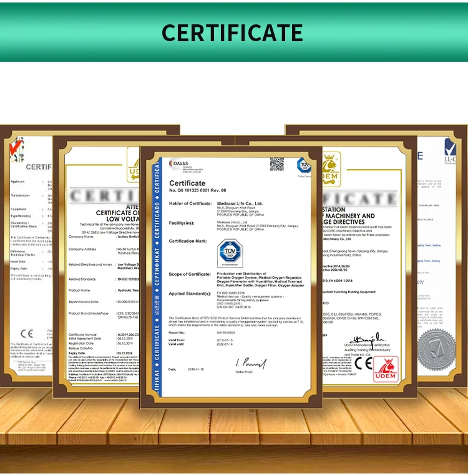This screenshot has height=476, width=468.
Task: Click the QR code on center certificate
Action: (x=276, y=164)
